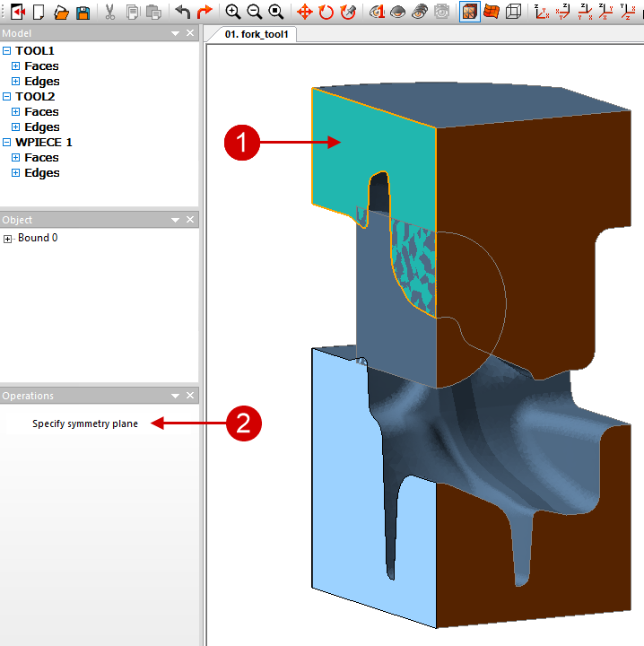The image size is (644, 646).
Task: Select the 01. fork_tool1 tab
Action: coord(251,35)
